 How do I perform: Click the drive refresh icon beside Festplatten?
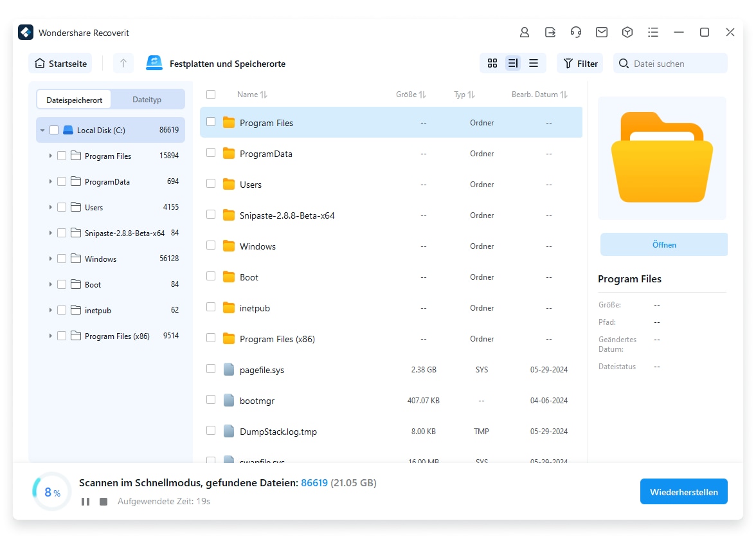pyautogui.click(x=154, y=63)
